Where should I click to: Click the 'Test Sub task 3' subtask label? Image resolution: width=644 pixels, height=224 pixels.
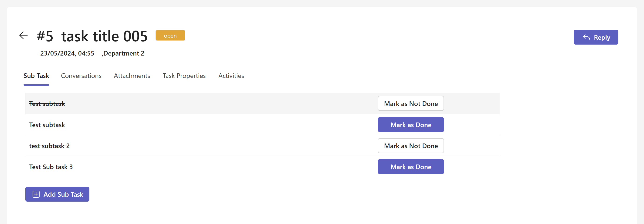click(x=51, y=166)
